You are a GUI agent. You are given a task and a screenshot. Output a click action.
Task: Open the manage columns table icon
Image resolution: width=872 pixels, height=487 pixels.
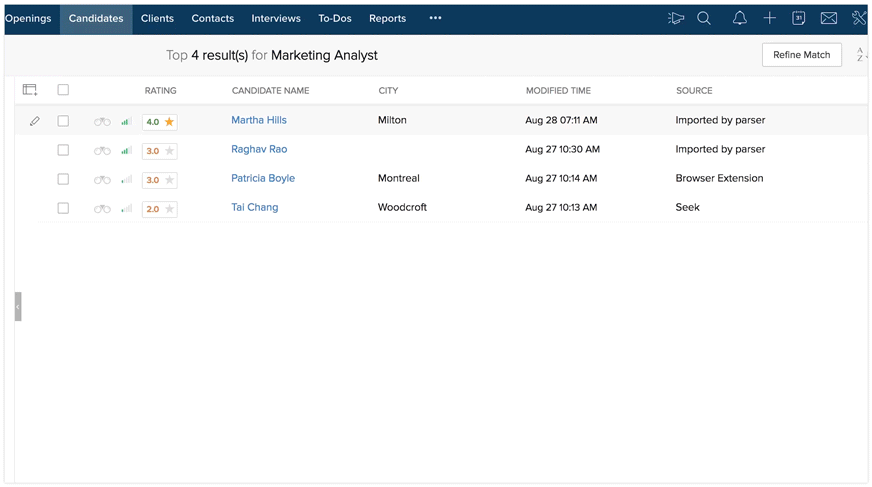[x=30, y=90]
